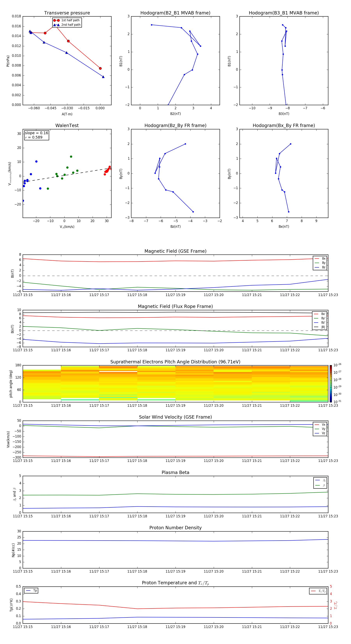This screenshot has height=644, width=351.
Task: Click the 'Vx' legend entry
Action: [320, 424]
